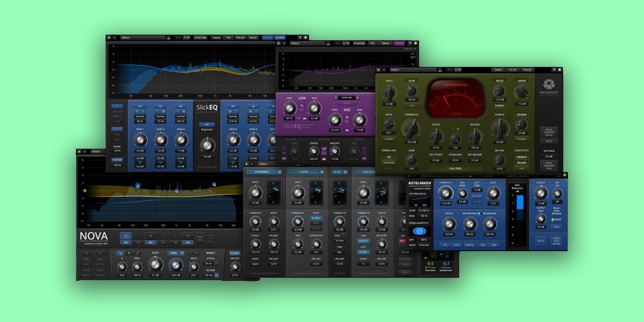Select bell shape icon for SlickEQ band 1

[143, 111]
